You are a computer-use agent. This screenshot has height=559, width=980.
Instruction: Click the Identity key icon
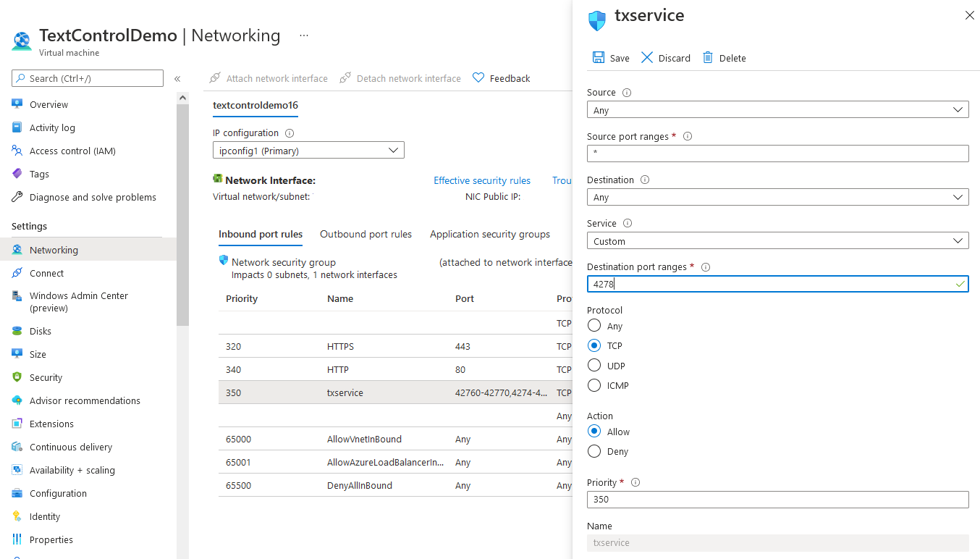click(x=17, y=516)
